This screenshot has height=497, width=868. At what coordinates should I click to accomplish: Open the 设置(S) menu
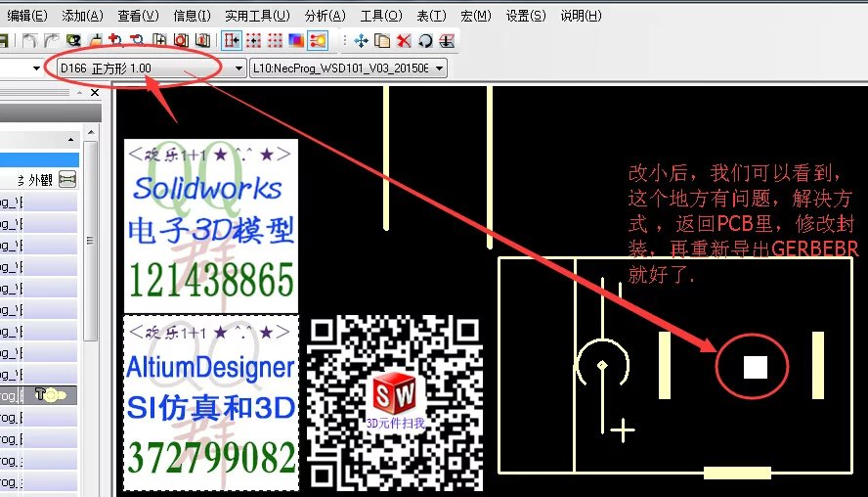coord(525,16)
